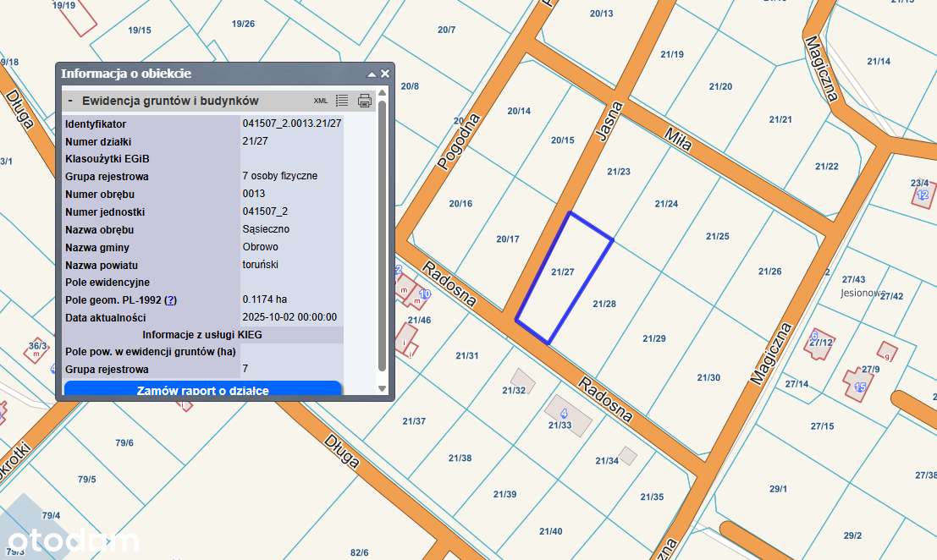Select Nazwa obrębu value Sąsieczno

click(x=266, y=228)
